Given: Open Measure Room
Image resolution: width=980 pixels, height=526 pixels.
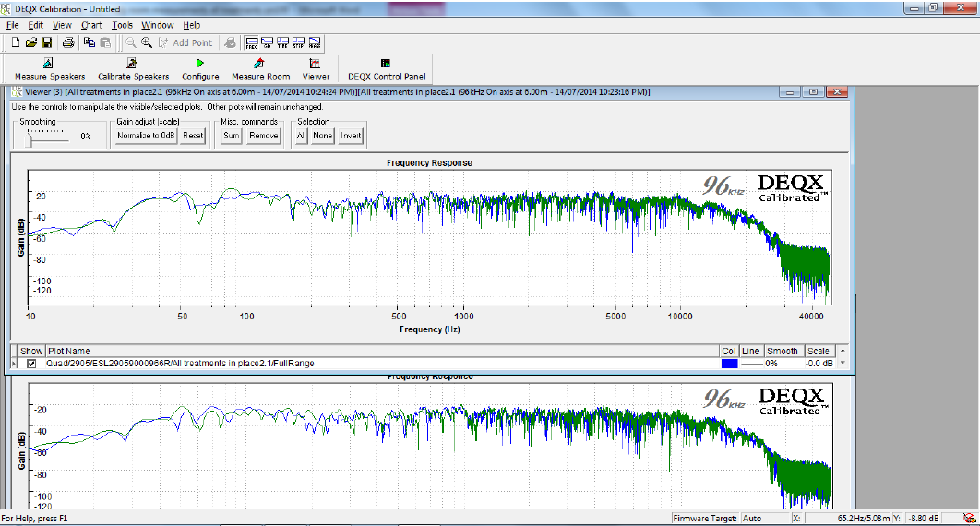Looking at the screenshot, I should (260, 69).
